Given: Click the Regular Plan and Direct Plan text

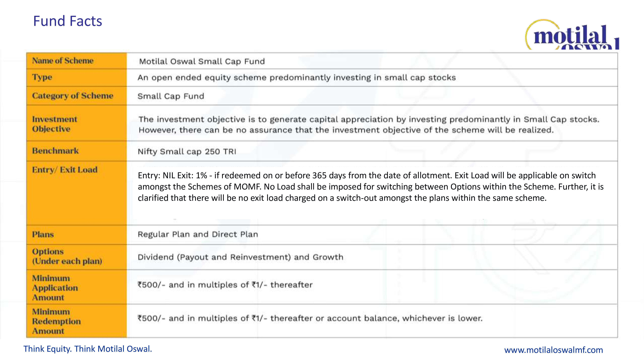Looking at the screenshot, I should 198,234.
